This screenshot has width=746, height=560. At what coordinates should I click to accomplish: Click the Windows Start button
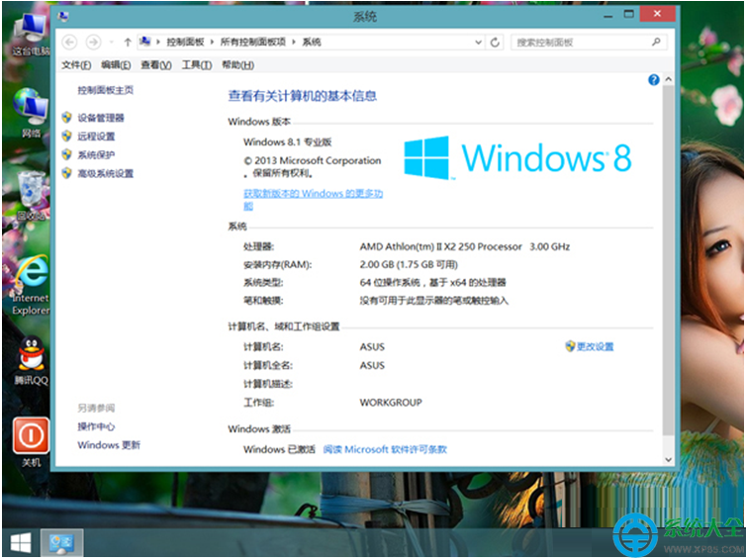pyautogui.click(x=21, y=542)
